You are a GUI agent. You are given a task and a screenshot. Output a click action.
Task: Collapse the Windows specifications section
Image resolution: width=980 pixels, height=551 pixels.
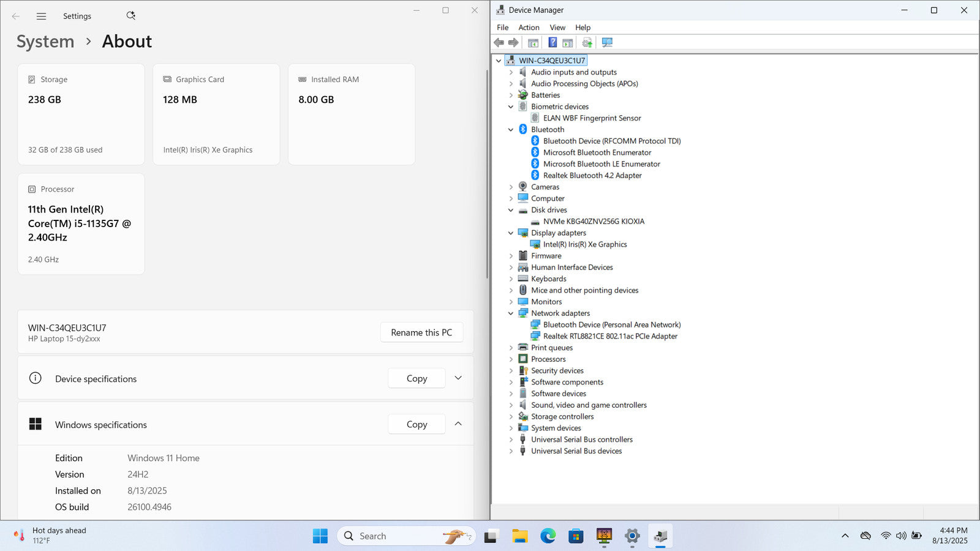(x=458, y=424)
